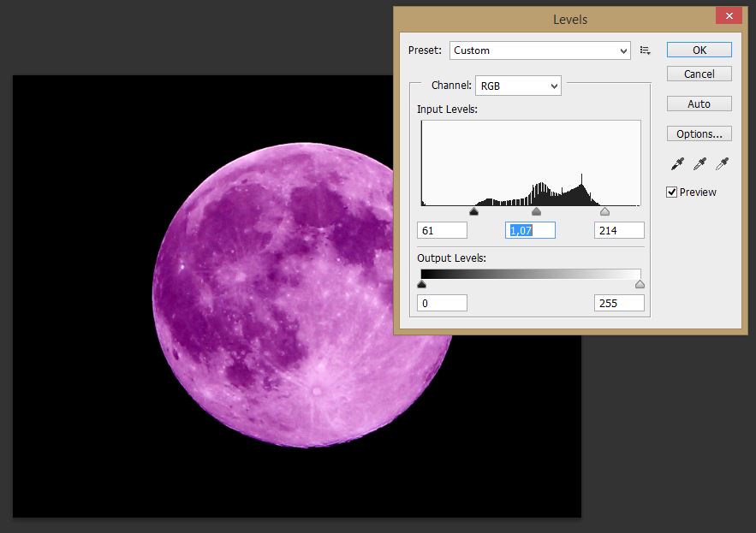Focus the highlight input field showing 214
This screenshot has width=756, height=533.
click(x=619, y=230)
